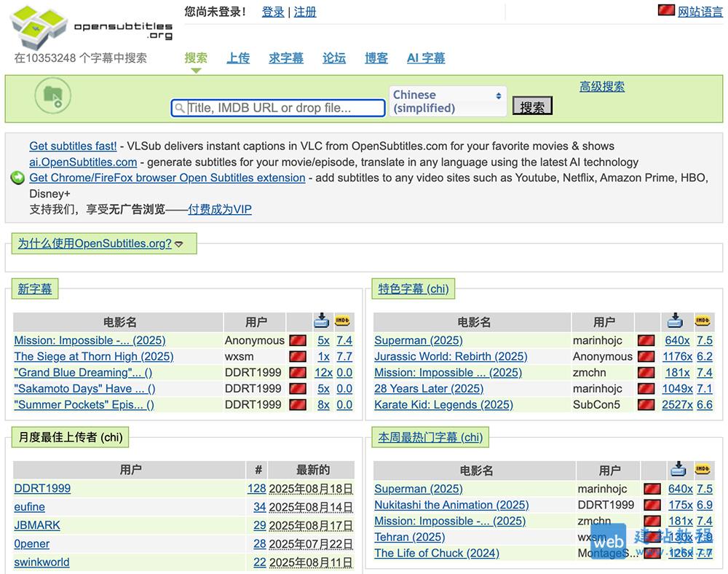The width and height of the screenshot is (728, 574).
Task: Open the 网站语言 site language selector
Action: (x=700, y=12)
